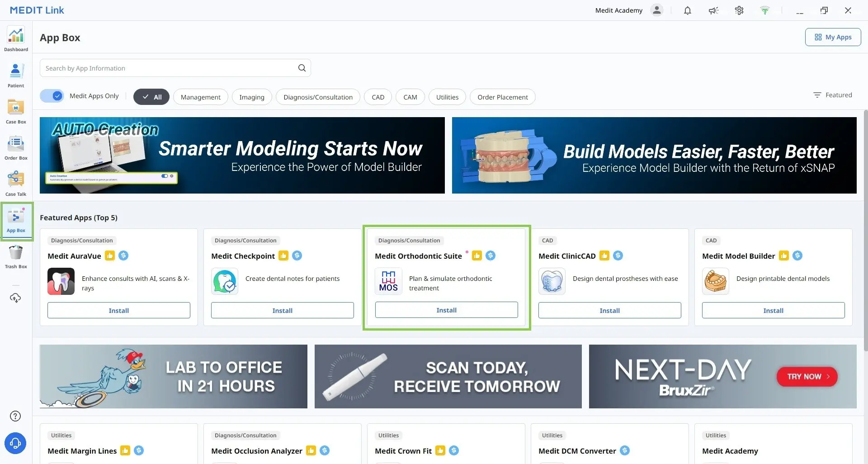
Task: Open the Smarter Modeling Starts Now banner
Action: coord(242,155)
